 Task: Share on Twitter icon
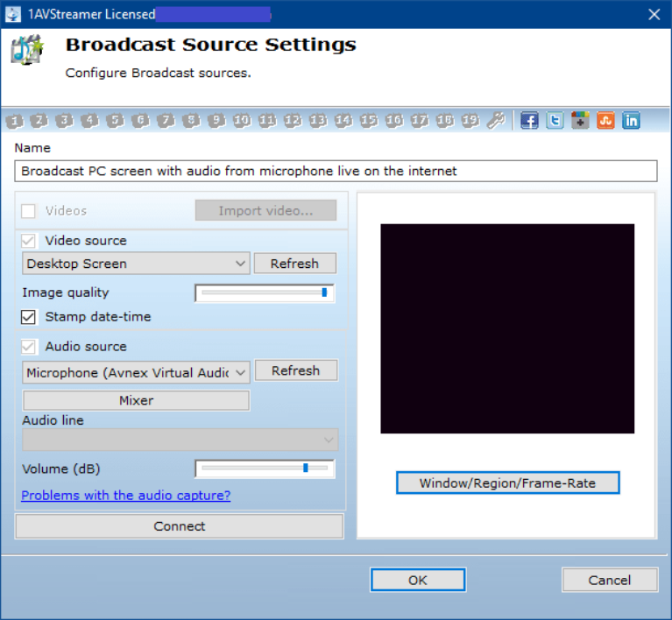555,120
